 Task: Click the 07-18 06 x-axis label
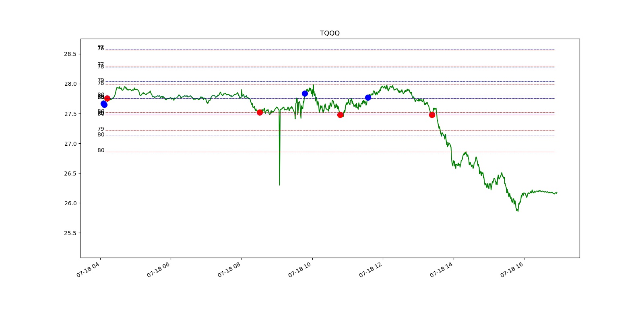(159, 269)
